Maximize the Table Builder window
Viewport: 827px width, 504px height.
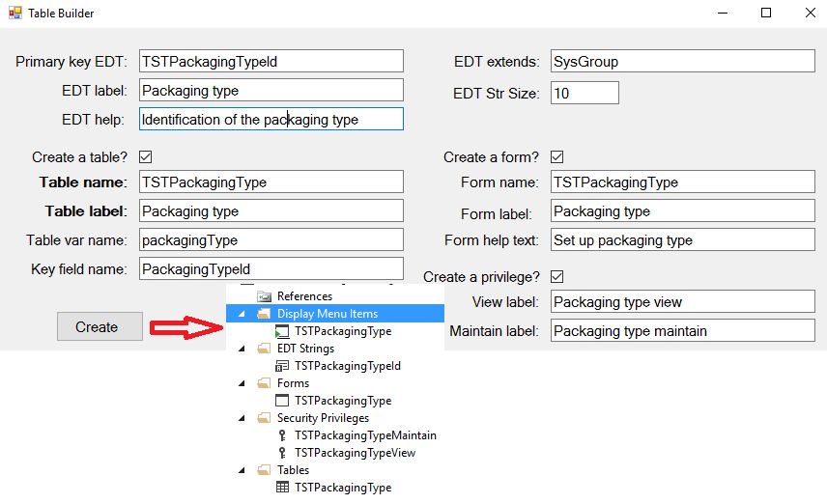click(766, 13)
